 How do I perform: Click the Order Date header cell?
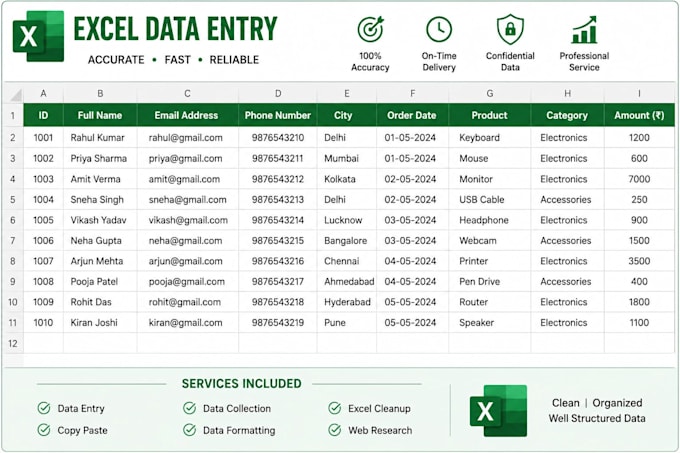412,115
